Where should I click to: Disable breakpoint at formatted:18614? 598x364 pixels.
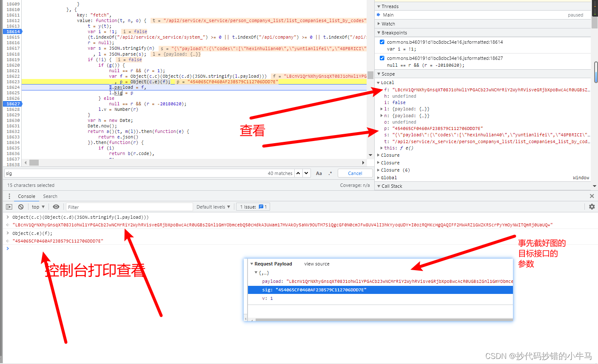click(x=382, y=42)
